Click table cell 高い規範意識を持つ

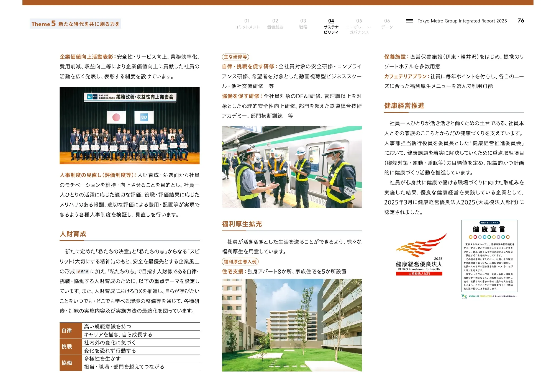[141, 327]
